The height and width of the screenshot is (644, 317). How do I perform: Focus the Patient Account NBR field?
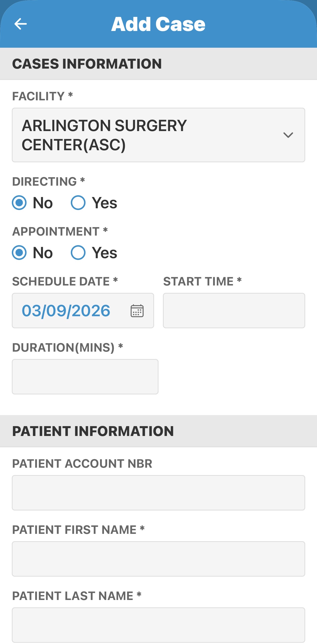tap(158, 493)
